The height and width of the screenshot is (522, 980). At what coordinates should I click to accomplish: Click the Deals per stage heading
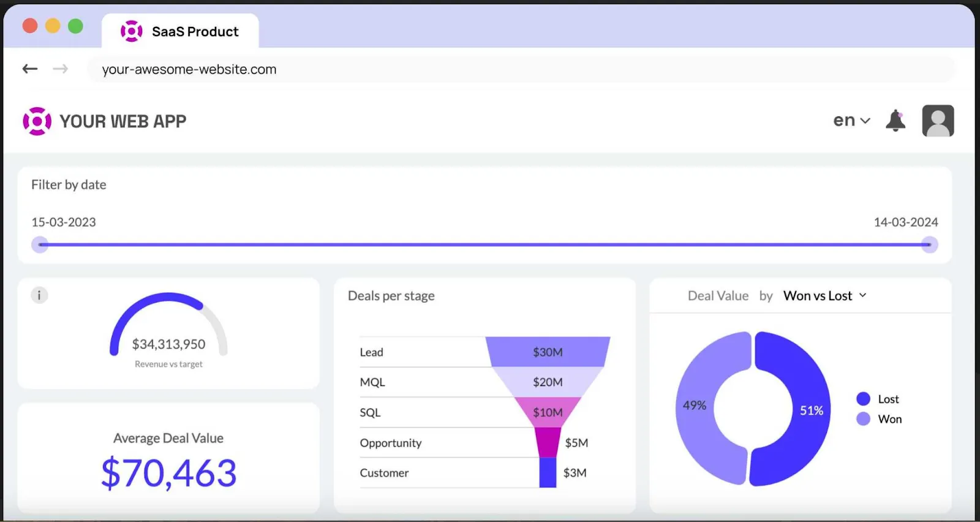pyautogui.click(x=391, y=296)
